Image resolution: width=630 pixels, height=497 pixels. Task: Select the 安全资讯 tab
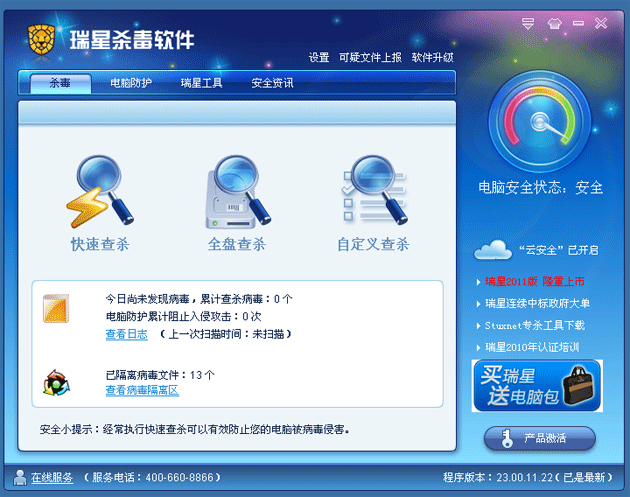pyautogui.click(x=272, y=83)
